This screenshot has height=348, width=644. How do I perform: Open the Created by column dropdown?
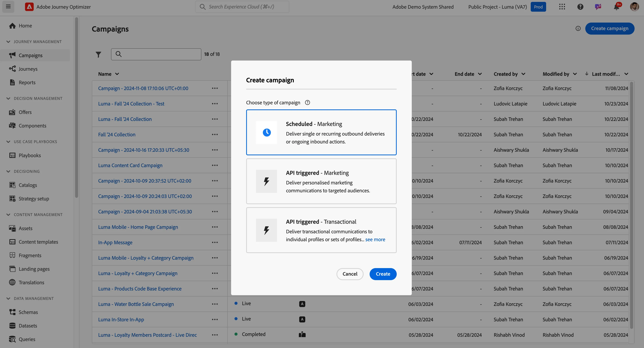(x=524, y=74)
